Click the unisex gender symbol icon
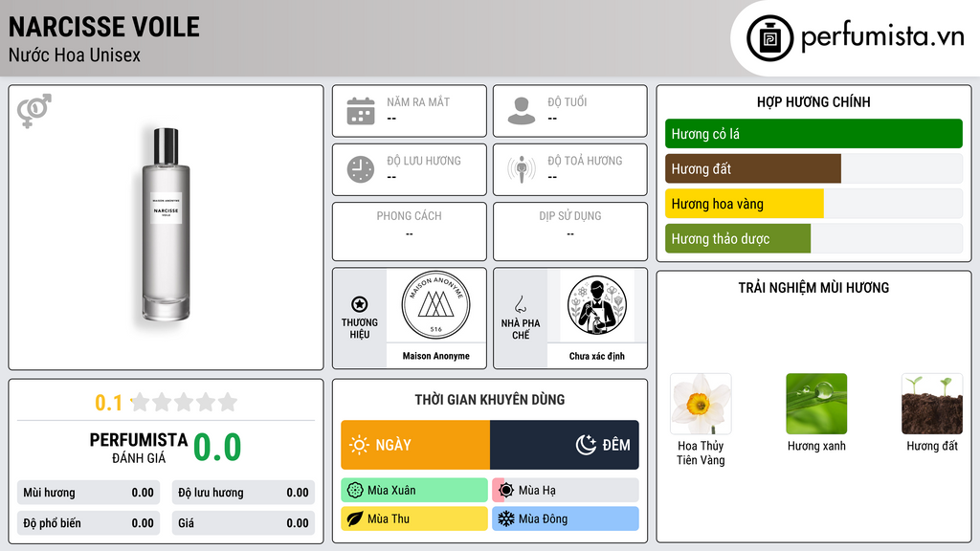980x551 pixels. pos(34,111)
